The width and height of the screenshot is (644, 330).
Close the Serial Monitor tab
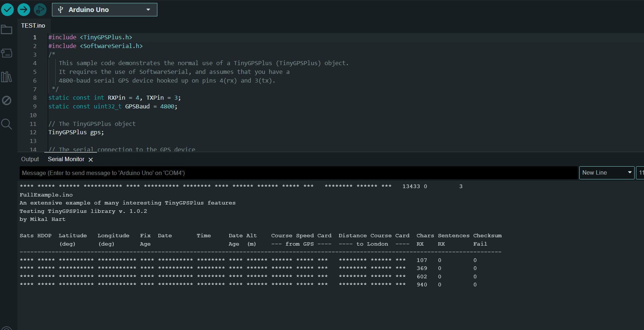tap(91, 160)
